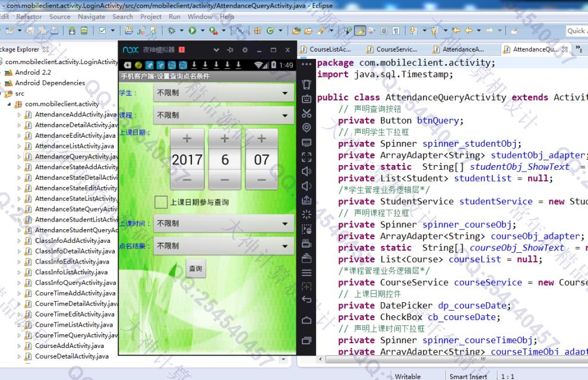Open the Project menu
The image size is (588, 380).
tap(151, 17)
